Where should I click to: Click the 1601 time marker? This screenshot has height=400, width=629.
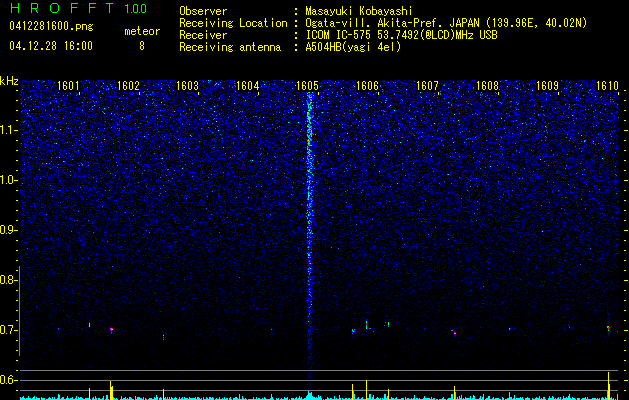pyautogui.click(x=68, y=85)
